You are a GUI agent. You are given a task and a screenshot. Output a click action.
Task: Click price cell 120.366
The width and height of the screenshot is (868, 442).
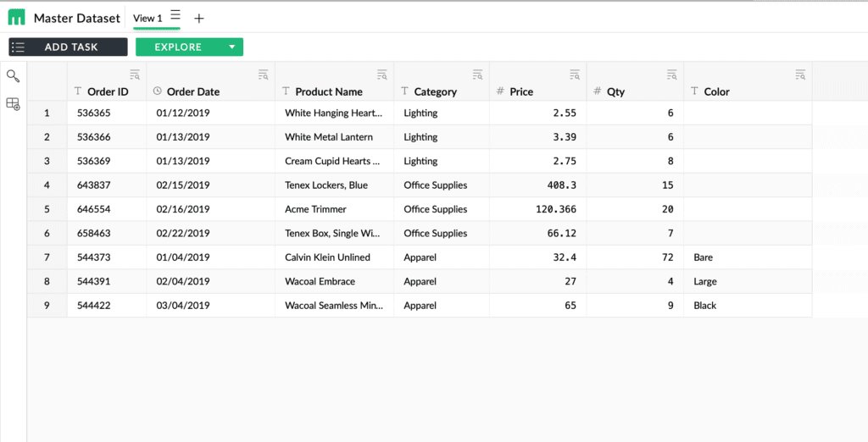[537, 209]
